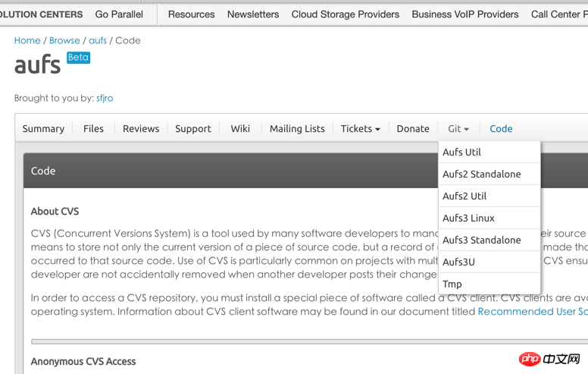Choose Aufs2 Util repository
Screen dimensions: 588x374
pos(489,196)
